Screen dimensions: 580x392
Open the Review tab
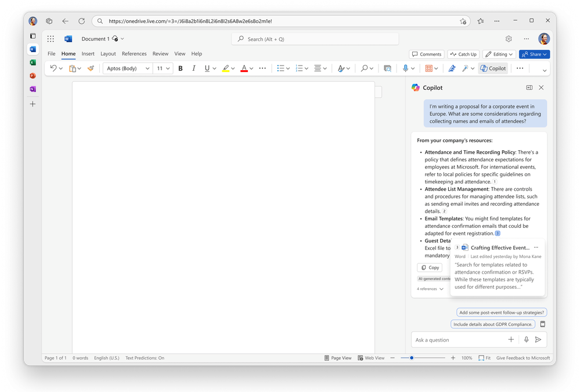pos(160,53)
